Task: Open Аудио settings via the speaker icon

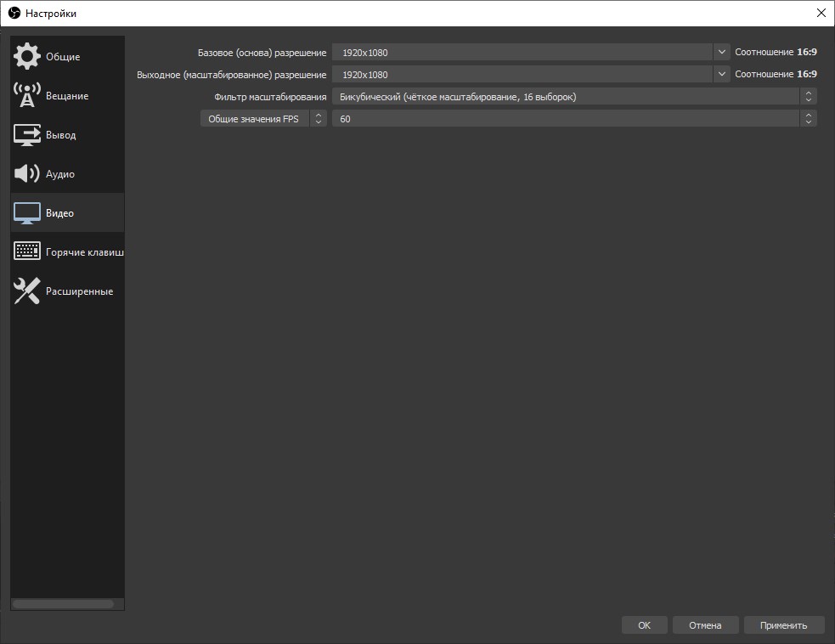Action: click(27, 174)
